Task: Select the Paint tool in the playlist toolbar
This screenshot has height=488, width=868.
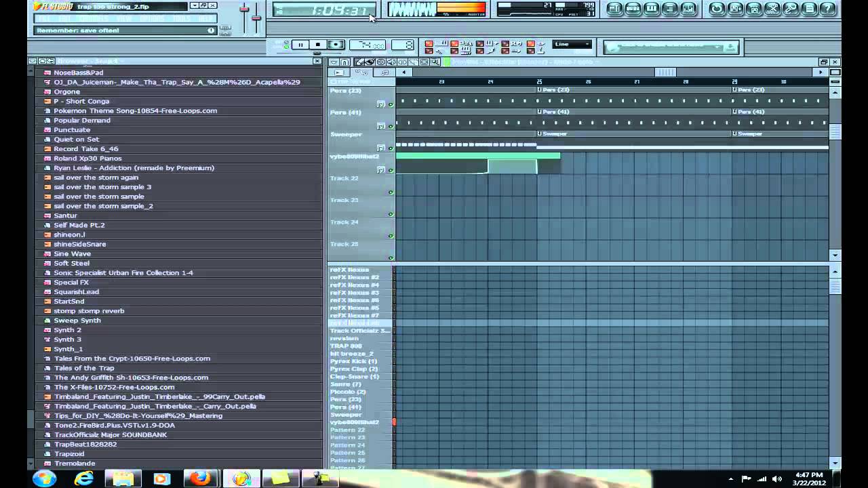Action: coord(370,62)
